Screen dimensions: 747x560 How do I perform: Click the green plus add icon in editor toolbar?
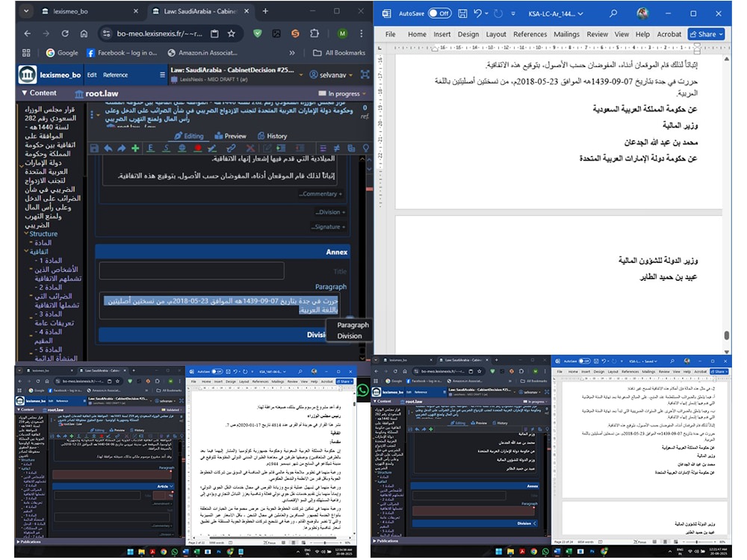(x=135, y=149)
